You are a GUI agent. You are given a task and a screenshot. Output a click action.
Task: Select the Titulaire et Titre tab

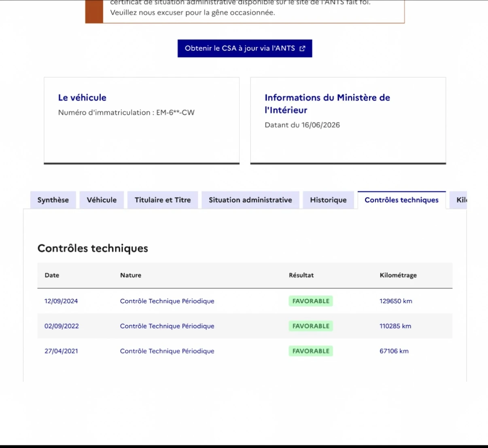[163, 200]
